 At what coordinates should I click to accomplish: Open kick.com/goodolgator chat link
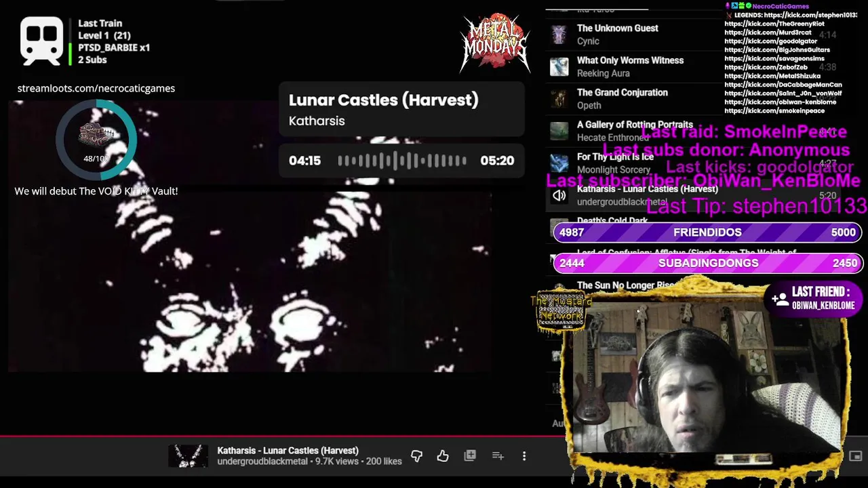[771, 41]
